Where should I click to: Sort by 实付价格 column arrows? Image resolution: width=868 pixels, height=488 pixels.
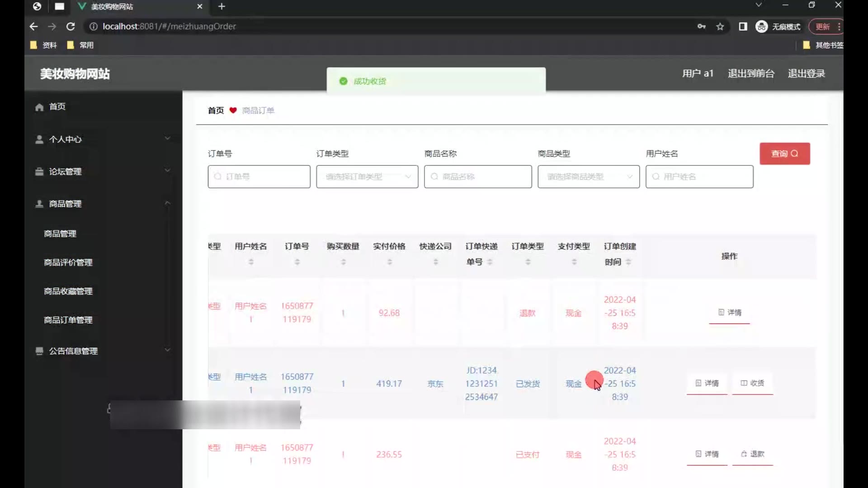[389, 262]
